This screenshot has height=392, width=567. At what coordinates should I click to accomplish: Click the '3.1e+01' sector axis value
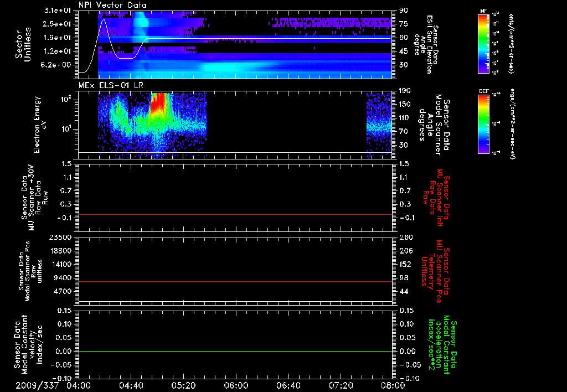58,11
